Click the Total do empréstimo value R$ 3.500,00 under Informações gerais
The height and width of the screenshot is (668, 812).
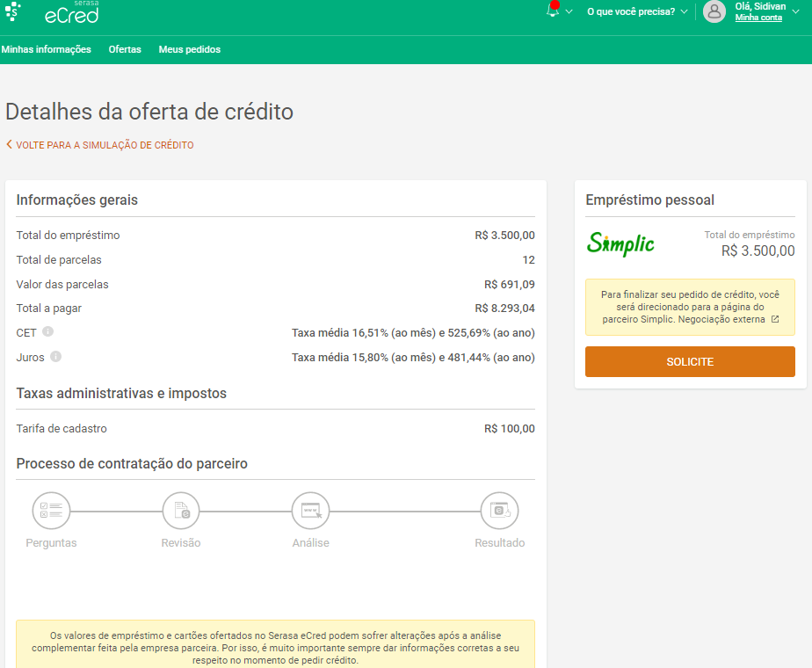pyautogui.click(x=505, y=235)
